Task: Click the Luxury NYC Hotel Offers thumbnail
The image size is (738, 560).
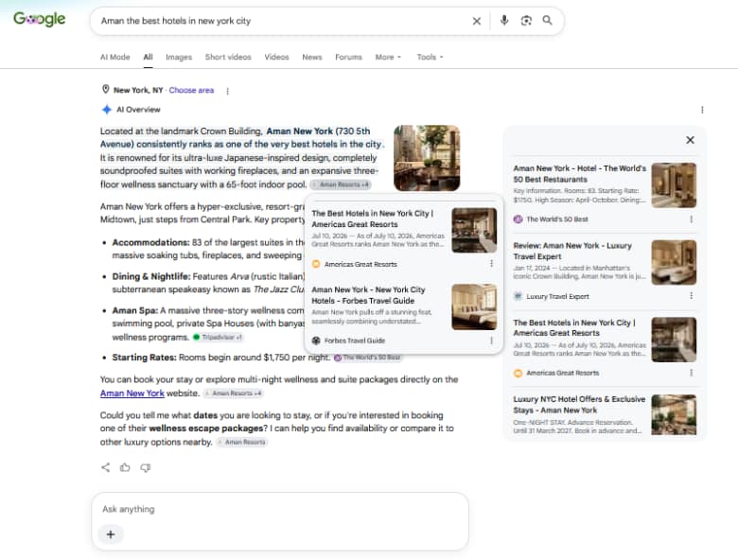Action: (674, 414)
